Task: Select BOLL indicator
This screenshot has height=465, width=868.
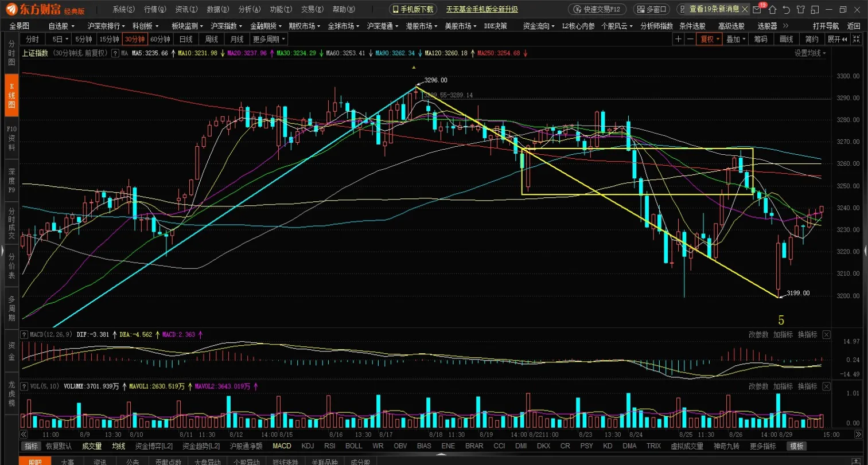Action: click(354, 446)
